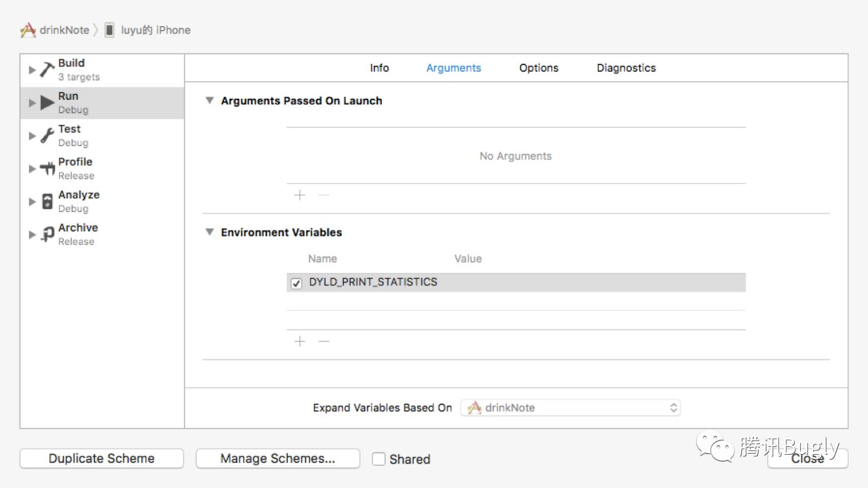The width and height of the screenshot is (868, 488).
Task: Enable the Shared checkbox
Action: coord(379,459)
